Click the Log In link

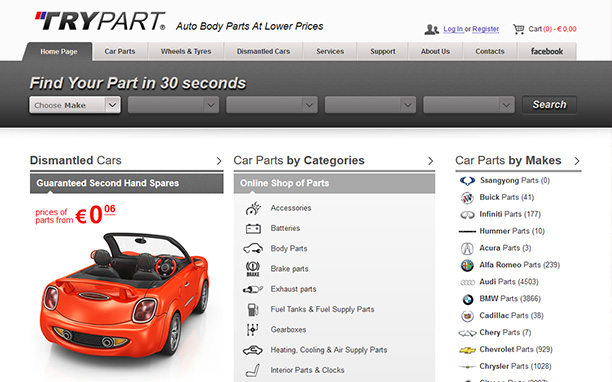(453, 29)
